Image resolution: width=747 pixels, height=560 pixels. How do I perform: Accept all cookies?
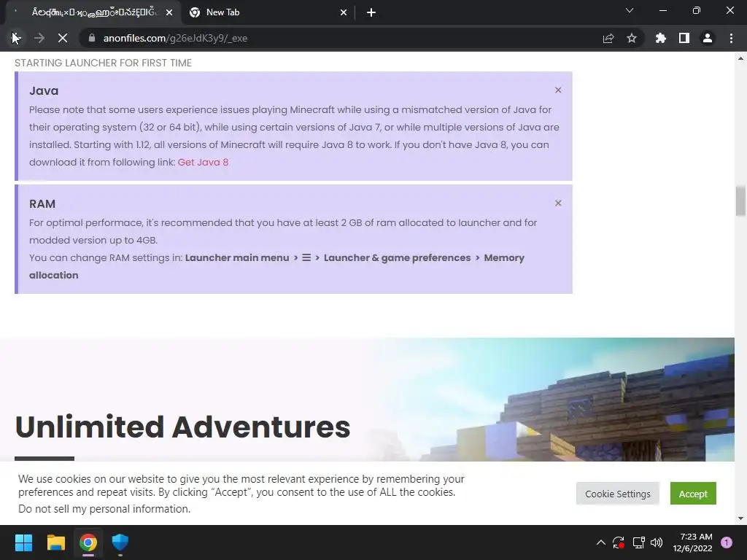click(x=693, y=494)
